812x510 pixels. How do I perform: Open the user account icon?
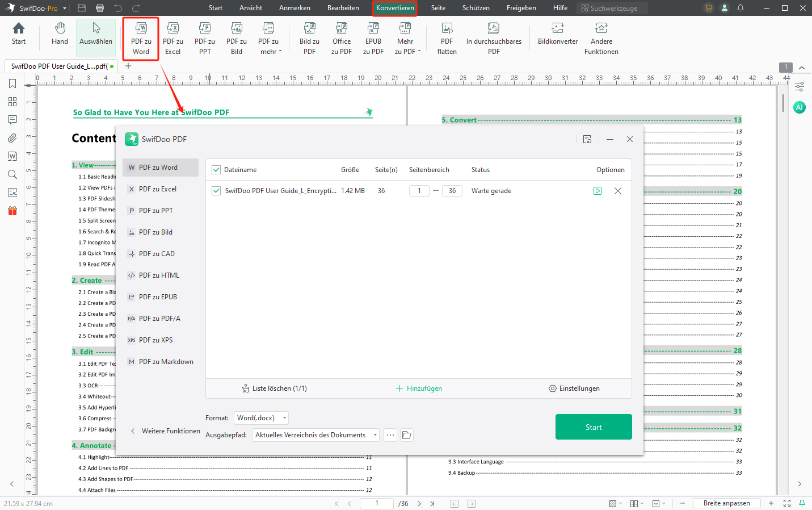tap(725, 8)
